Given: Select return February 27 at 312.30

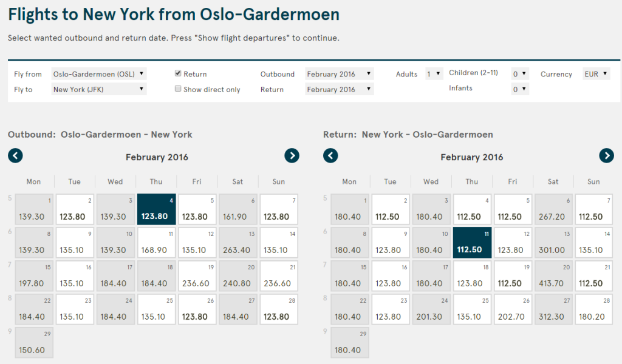Looking at the screenshot, I should (x=553, y=309).
